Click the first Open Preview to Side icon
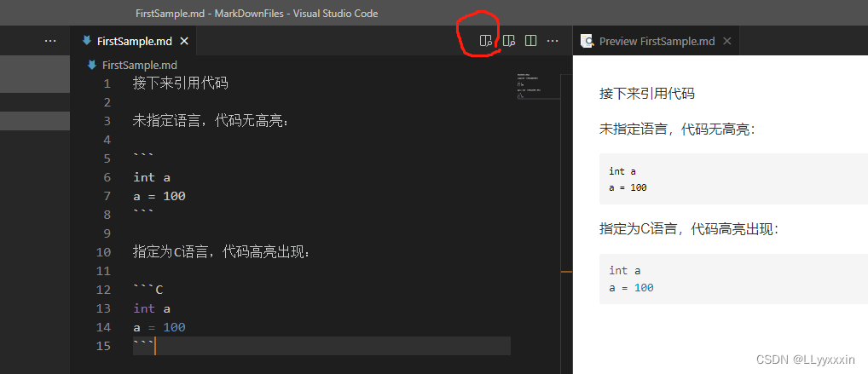The image size is (868, 374). (485, 40)
